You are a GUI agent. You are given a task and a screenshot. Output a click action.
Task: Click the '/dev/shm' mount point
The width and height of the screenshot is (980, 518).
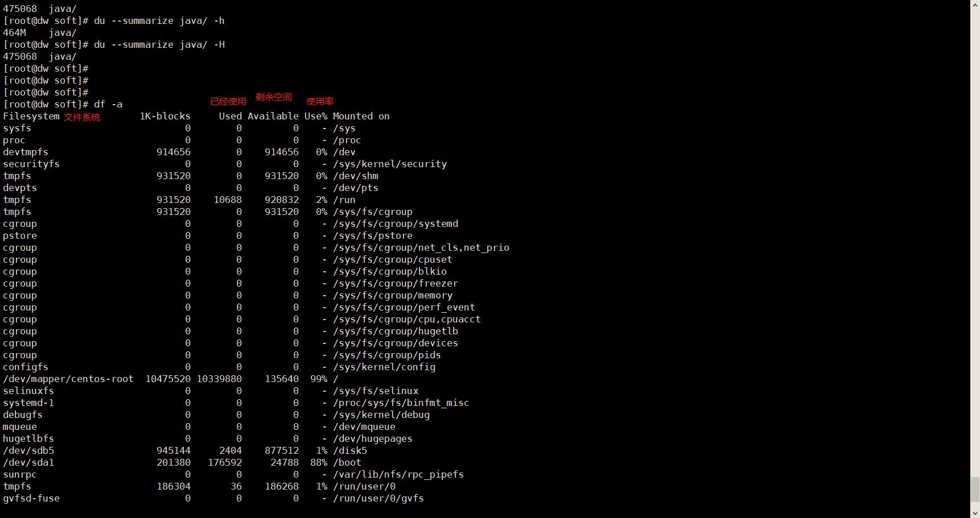pos(356,176)
